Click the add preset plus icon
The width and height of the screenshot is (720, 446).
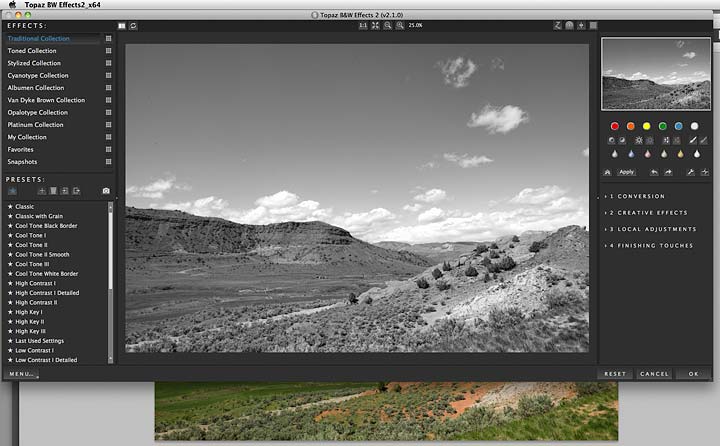tap(42, 191)
